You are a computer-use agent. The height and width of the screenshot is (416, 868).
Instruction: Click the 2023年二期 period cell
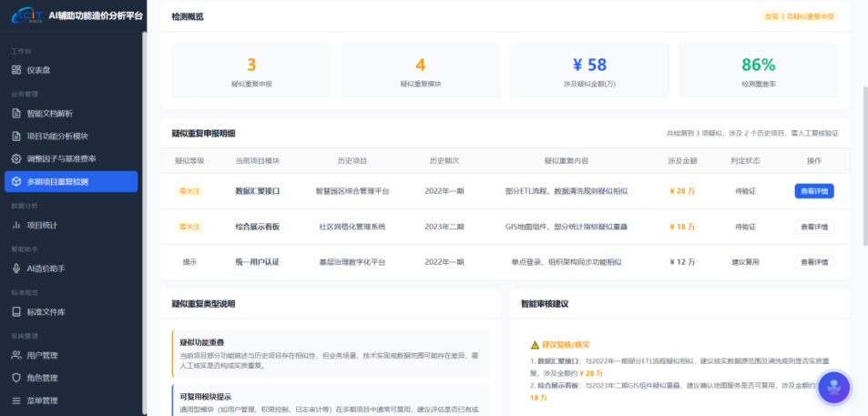coord(444,227)
